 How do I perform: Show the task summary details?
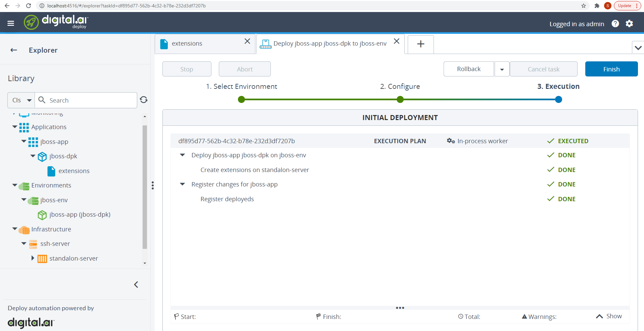(x=609, y=316)
